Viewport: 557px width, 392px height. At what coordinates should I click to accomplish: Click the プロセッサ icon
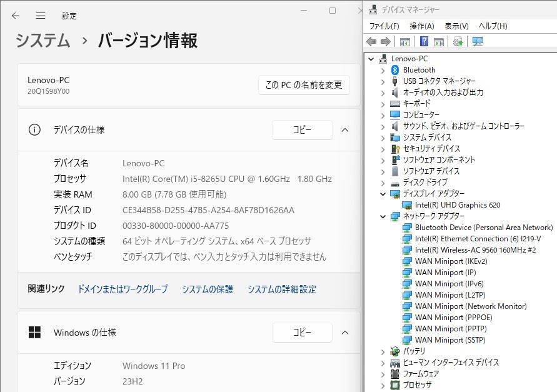coord(395,385)
